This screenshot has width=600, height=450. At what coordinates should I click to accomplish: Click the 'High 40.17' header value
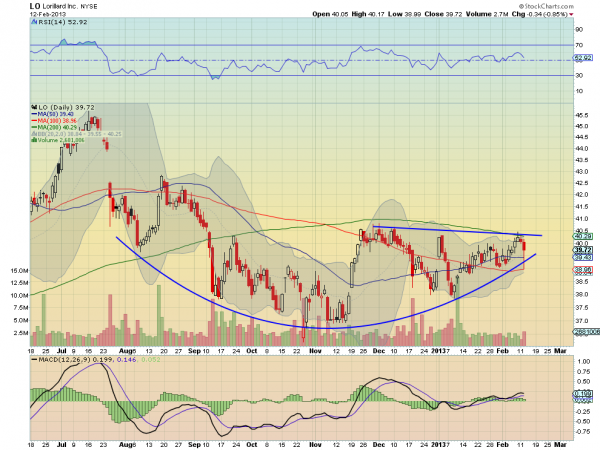pyautogui.click(x=367, y=14)
